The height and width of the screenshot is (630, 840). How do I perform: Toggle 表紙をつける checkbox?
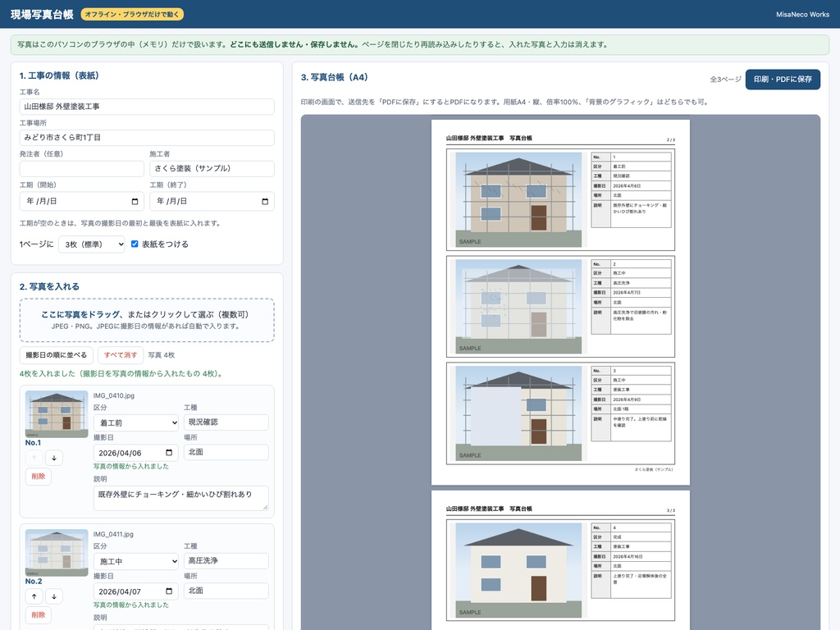pyautogui.click(x=135, y=244)
